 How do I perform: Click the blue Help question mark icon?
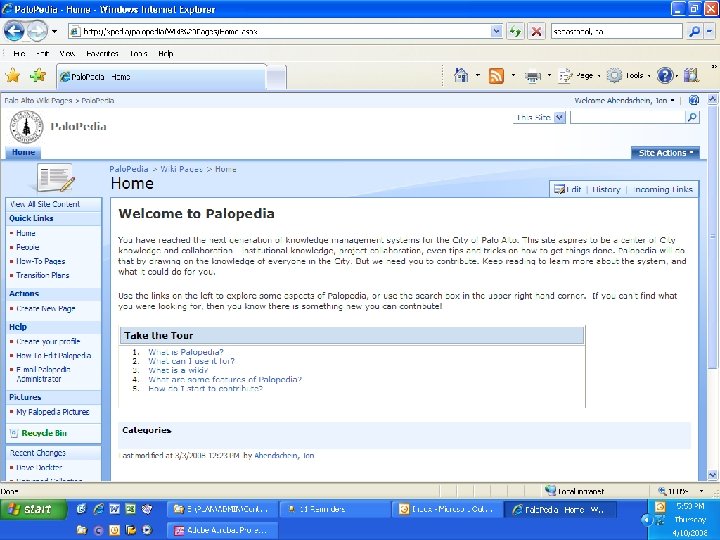pos(665,75)
